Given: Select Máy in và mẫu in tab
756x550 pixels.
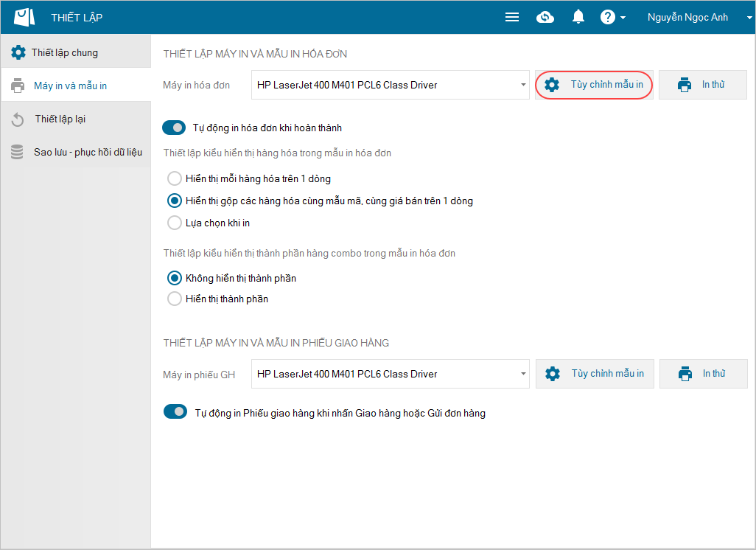Looking at the screenshot, I should [76, 86].
